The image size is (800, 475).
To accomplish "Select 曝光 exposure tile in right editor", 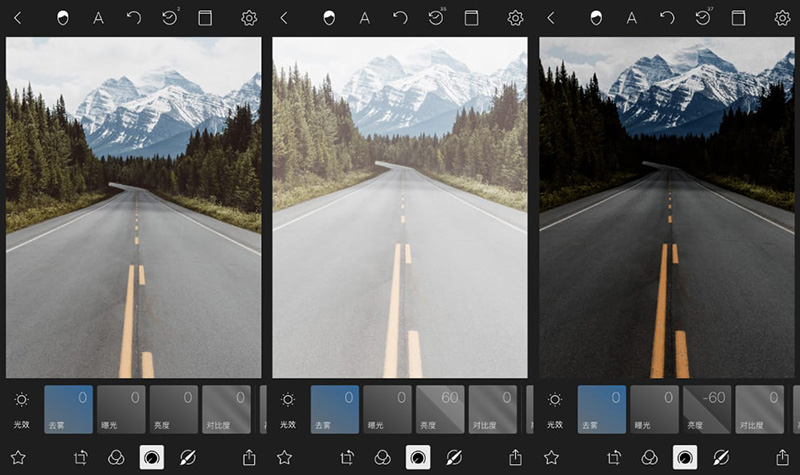I will [655, 409].
